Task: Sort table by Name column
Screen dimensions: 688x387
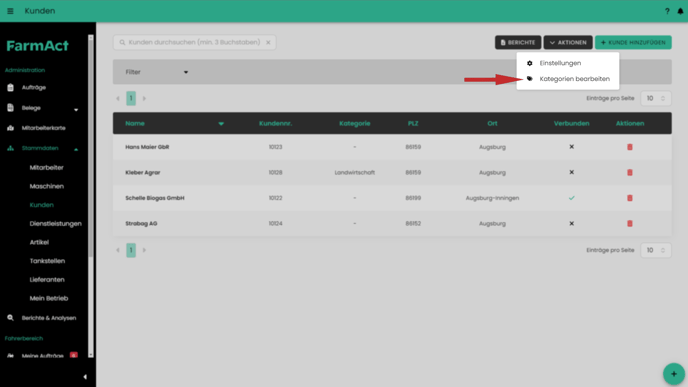Action: pyautogui.click(x=135, y=123)
